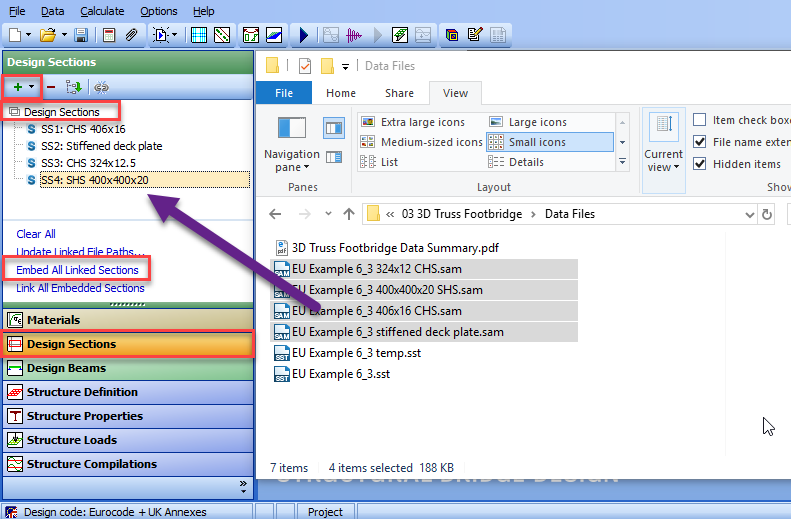Screen dimensions: 791x519
Task: Open the New file dropdown arrow
Action: point(28,35)
